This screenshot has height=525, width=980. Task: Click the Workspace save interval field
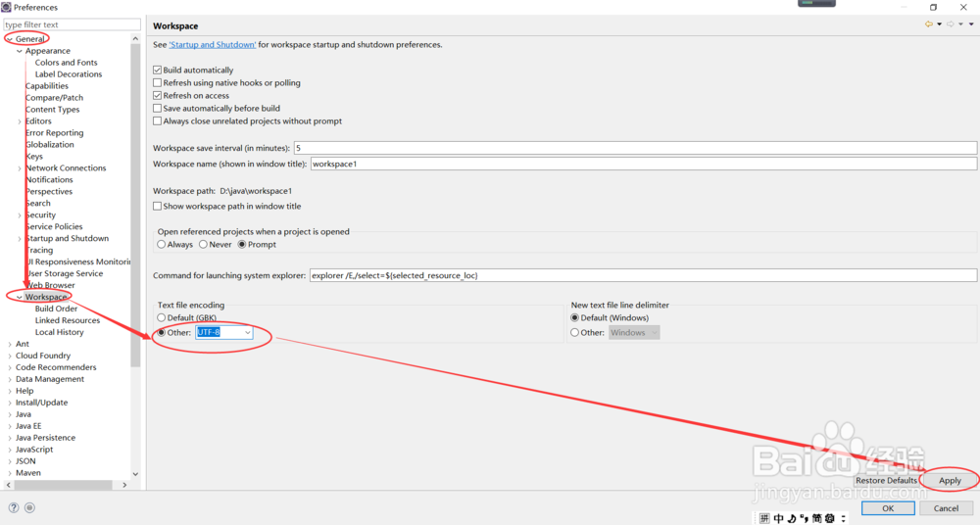pos(636,148)
